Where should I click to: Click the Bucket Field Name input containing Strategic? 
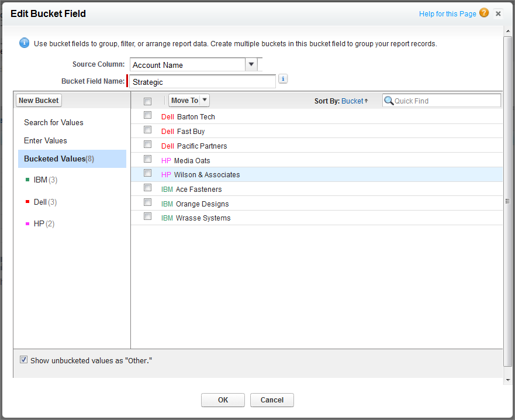pos(203,82)
